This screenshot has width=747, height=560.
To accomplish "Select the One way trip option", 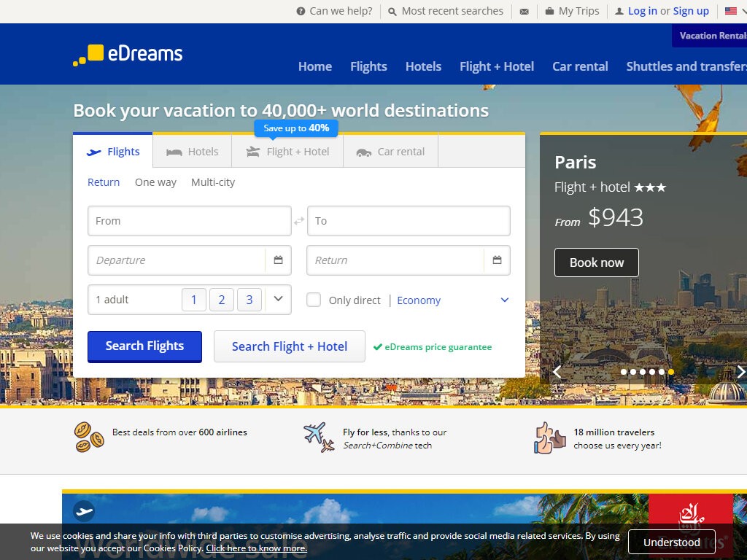I will point(155,182).
